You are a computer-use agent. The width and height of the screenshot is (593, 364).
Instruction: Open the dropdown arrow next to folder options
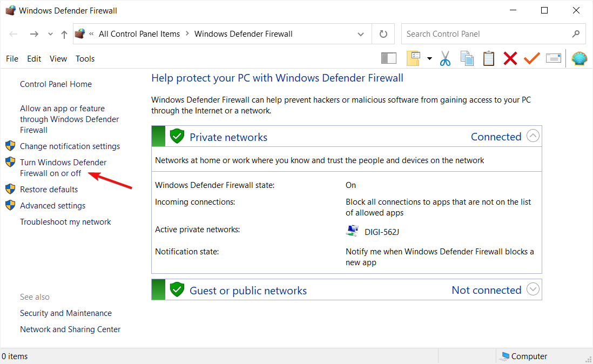tap(429, 58)
